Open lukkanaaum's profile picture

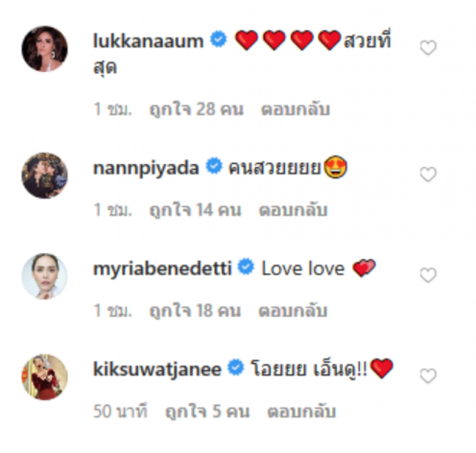[x=45, y=48]
